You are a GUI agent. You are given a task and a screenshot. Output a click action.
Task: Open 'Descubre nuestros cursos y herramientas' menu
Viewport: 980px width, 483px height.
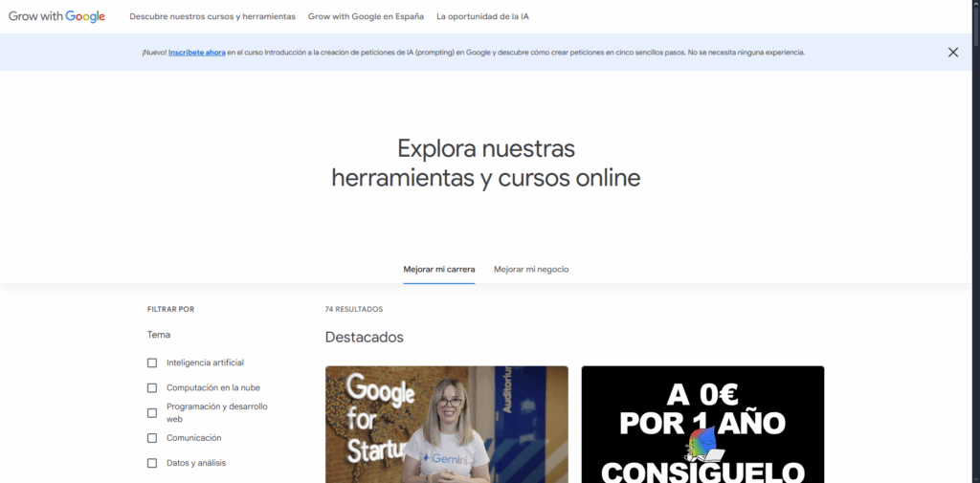pyautogui.click(x=212, y=17)
